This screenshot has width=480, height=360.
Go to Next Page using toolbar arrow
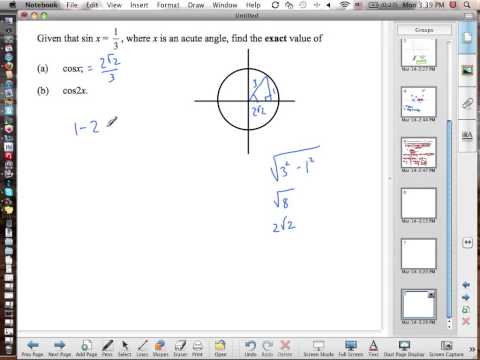[x=59, y=348]
